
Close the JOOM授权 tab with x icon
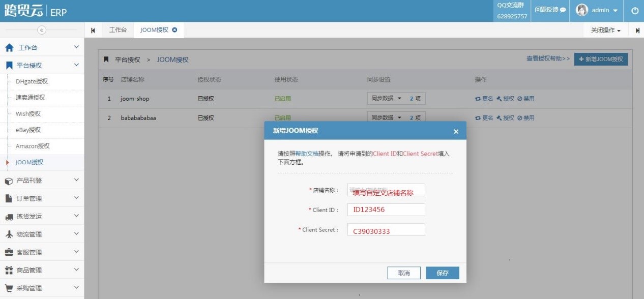[x=174, y=30]
